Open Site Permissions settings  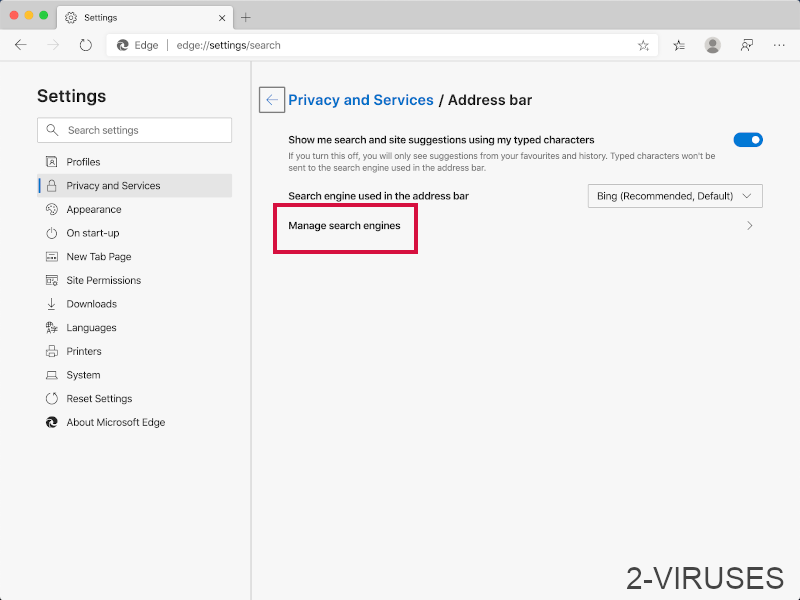(x=135, y=280)
